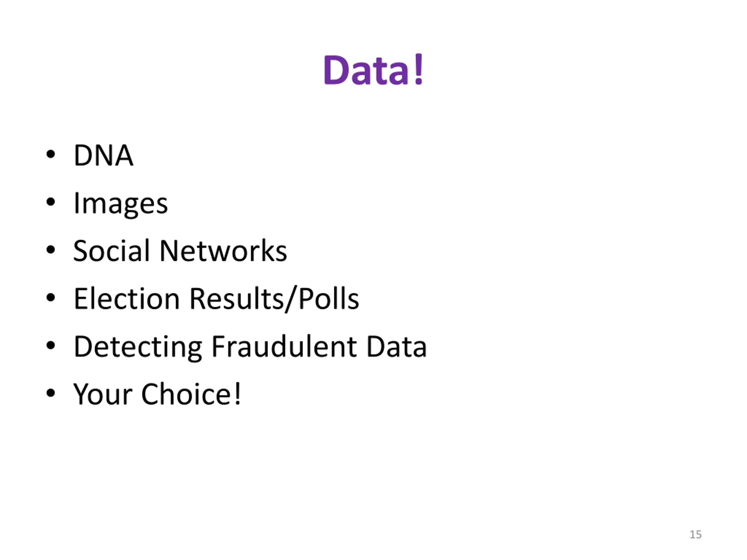The image size is (747, 560).
Task: Click the bullet dot beside "Detecting Fraudulent Data"
Action: [51, 346]
